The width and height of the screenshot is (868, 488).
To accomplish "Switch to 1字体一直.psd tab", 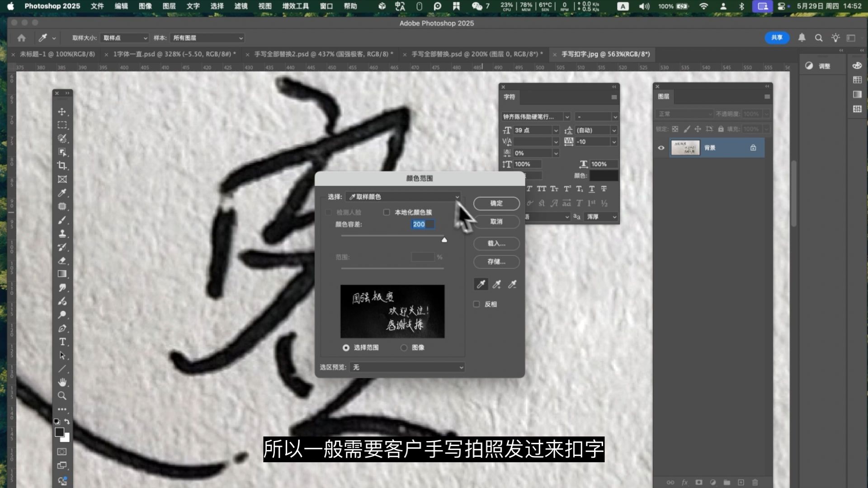I will [175, 54].
